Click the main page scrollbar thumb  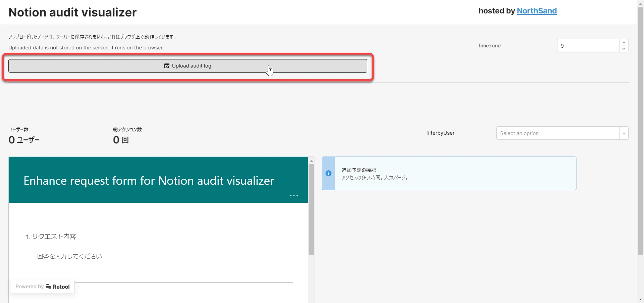[x=640, y=131]
